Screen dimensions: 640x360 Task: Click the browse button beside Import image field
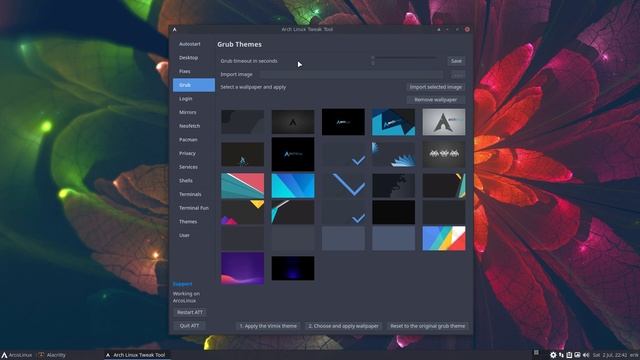(458, 75)
